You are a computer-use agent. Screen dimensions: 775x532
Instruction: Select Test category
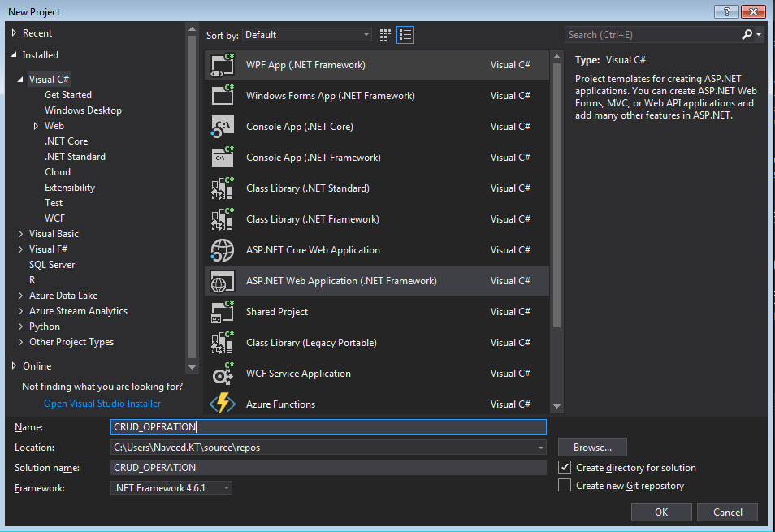coord(54,203)
